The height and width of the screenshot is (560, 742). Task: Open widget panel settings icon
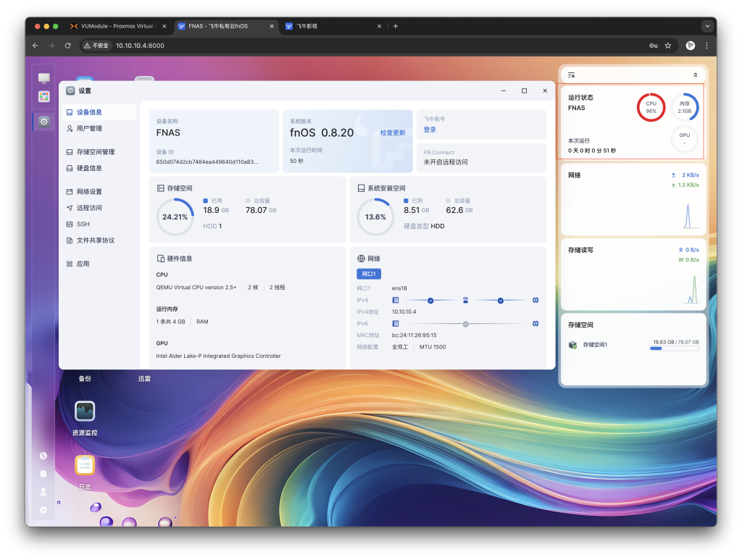(572, 75)
